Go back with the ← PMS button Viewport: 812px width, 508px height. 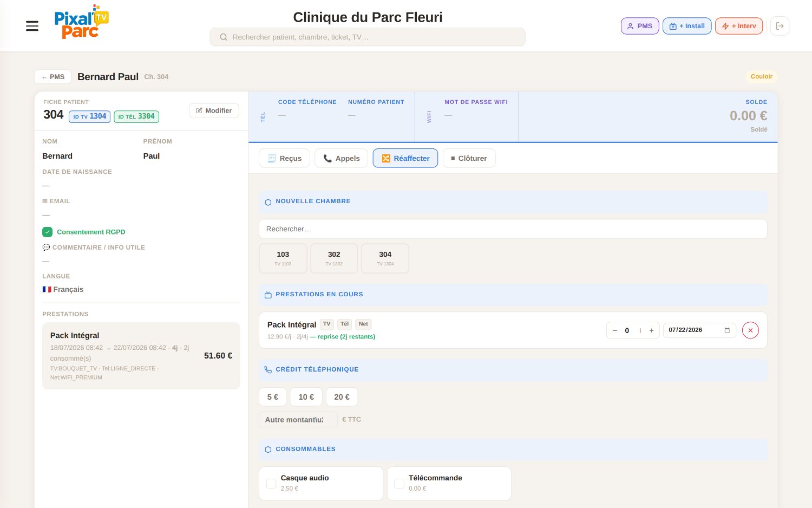[53, 77]
